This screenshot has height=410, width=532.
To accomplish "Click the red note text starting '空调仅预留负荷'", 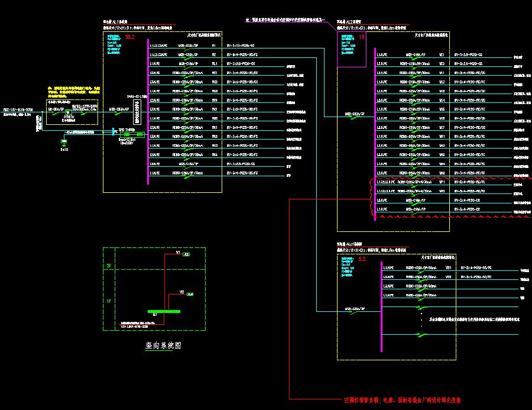I will click(403, 400).
